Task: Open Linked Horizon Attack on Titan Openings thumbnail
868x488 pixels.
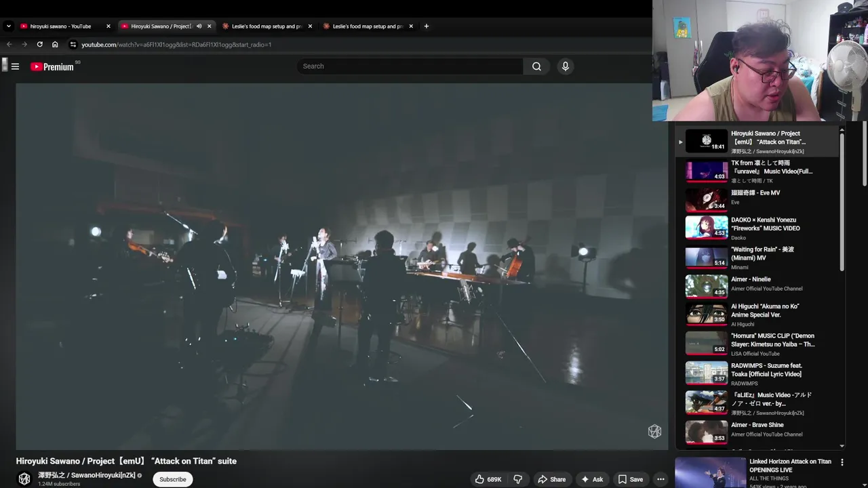Action: point(710,473)
